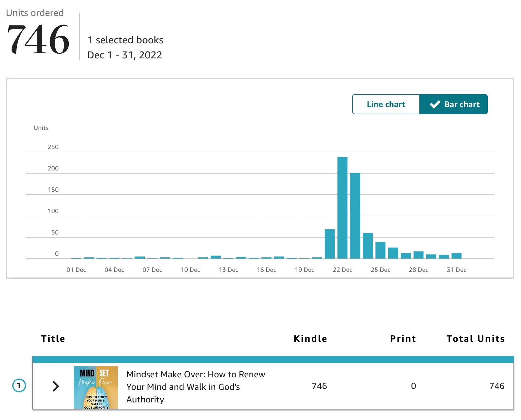
Task: Click the 26 Dec bar in the chart
Action: click(x=393, y=253)
